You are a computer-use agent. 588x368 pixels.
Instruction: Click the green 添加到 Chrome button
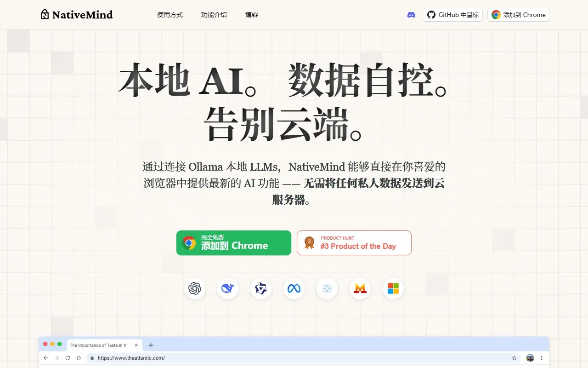(234, 243)
